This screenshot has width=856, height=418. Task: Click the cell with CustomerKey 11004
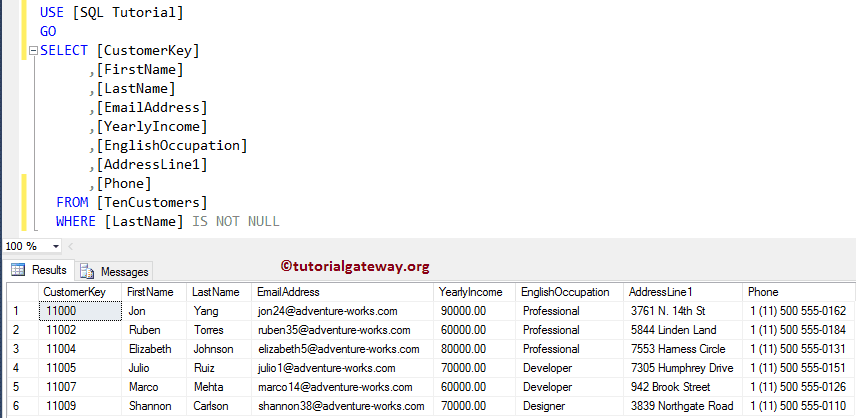80,349
